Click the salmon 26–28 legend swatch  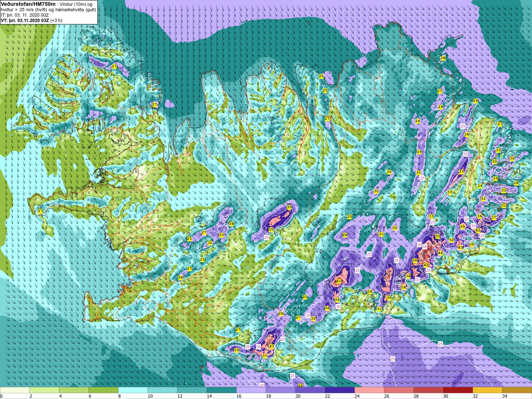[x=399, y=390]
